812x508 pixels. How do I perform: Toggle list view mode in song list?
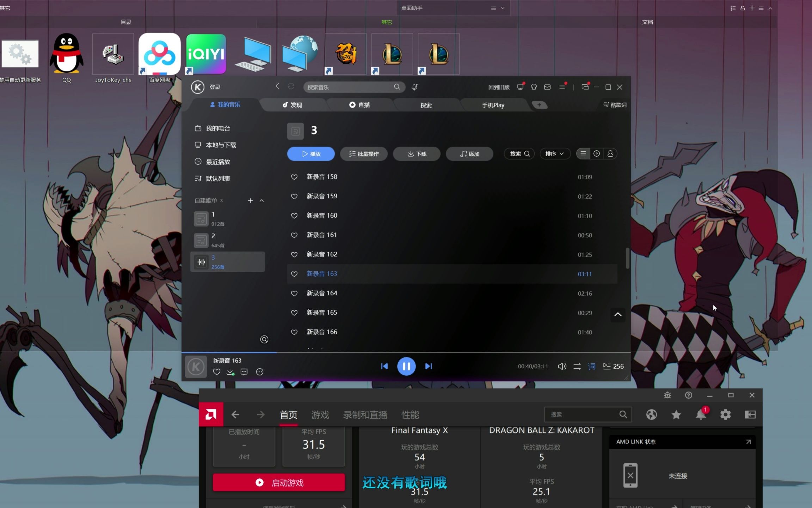(583, 153)
